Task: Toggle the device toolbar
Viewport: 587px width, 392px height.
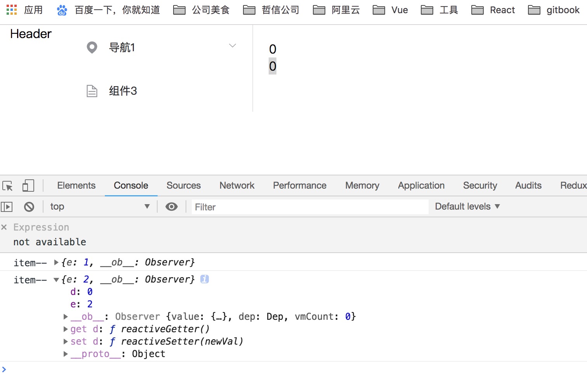Action: 28,186
